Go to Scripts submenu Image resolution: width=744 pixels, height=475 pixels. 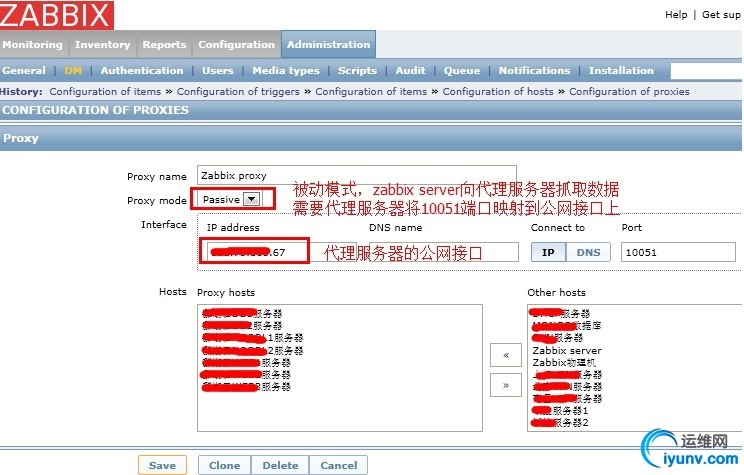(357, 71)
